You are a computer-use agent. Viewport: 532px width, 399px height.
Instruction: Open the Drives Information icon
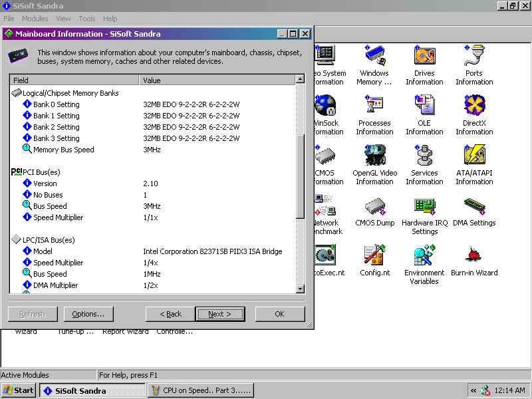[x=424, y=57]
